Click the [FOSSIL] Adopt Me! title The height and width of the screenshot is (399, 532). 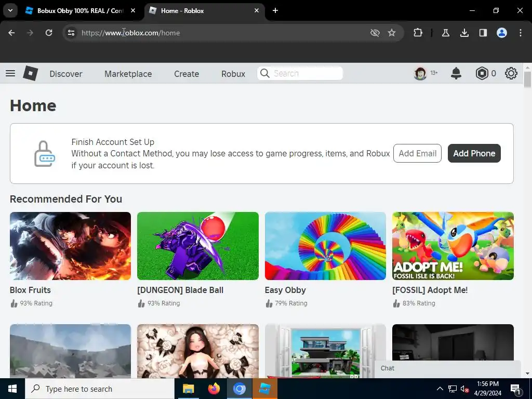(x=430, y=290)
